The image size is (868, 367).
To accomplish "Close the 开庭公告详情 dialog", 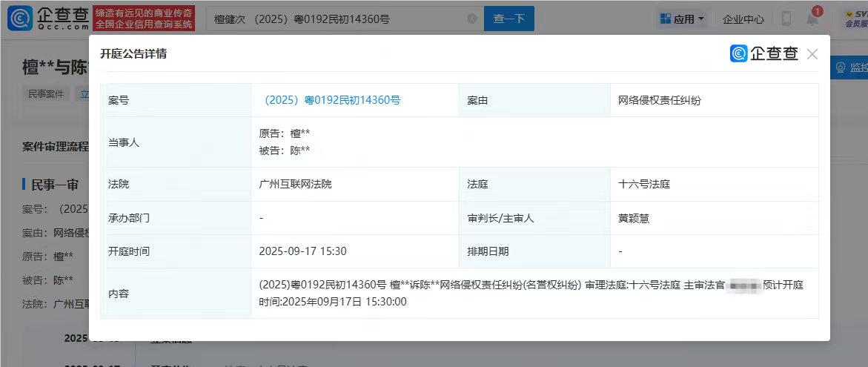I will click(812, 54).
